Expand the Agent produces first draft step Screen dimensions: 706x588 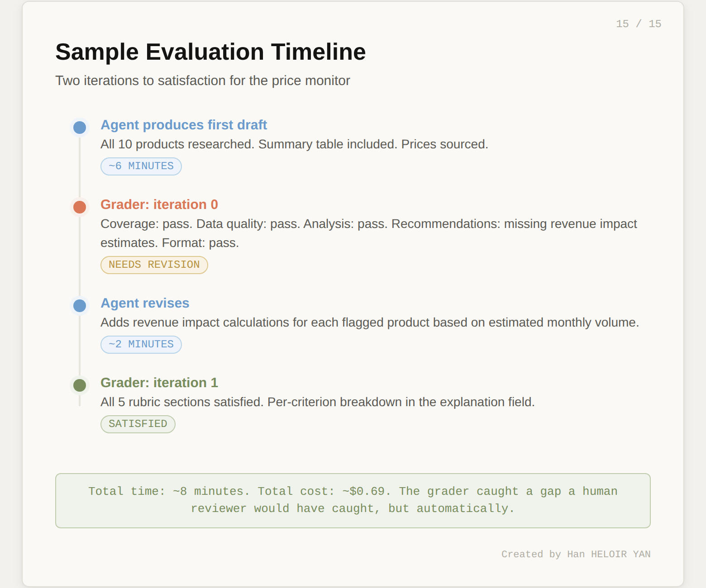click(184, 125)
